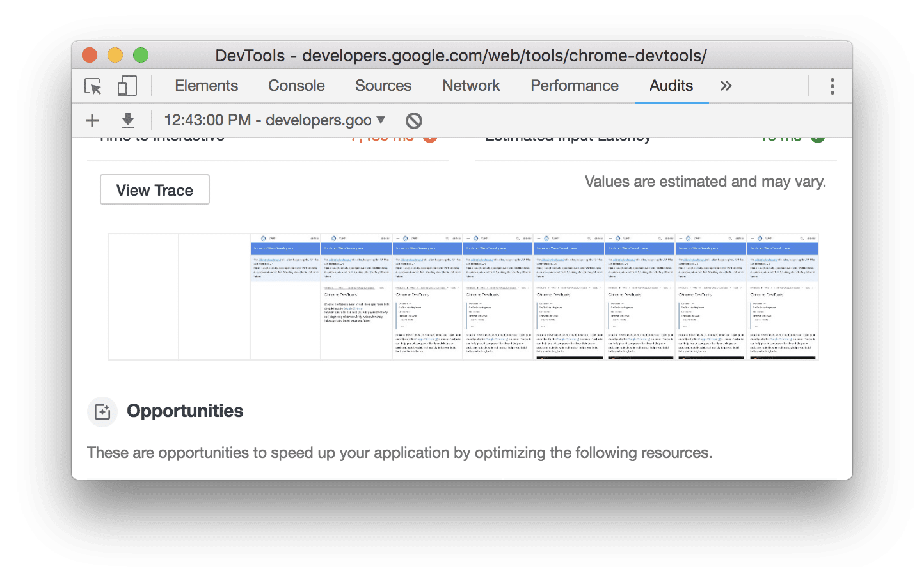Select the inspect element cursor icon

tap(92, 86)
